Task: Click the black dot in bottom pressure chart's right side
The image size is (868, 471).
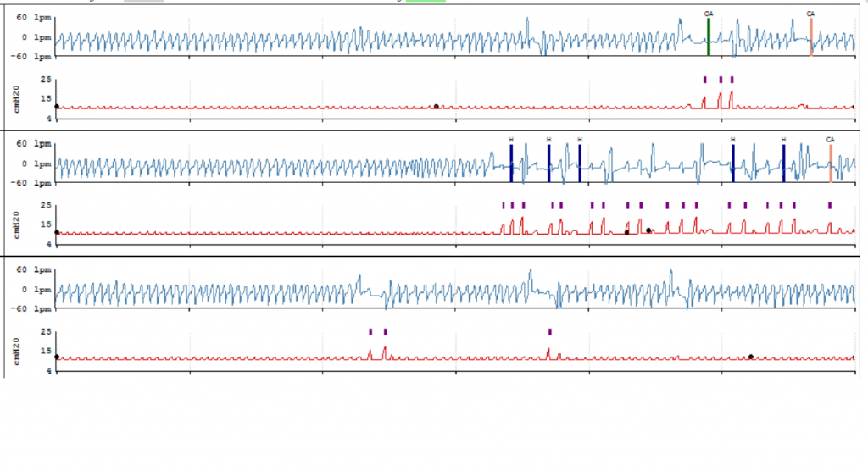Action: pyautogui.click(x=750, y=357)
